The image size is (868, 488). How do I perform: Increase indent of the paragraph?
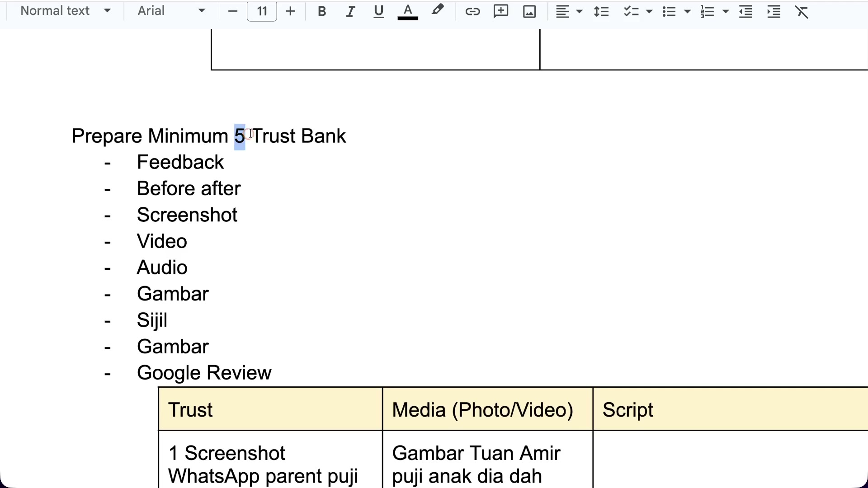click(x=774, y=11)
